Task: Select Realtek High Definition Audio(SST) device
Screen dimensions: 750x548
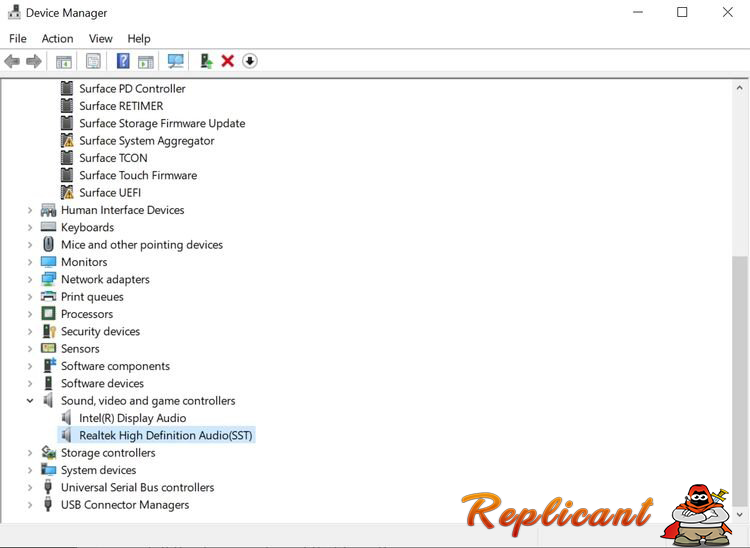Action: coord(165,435)
